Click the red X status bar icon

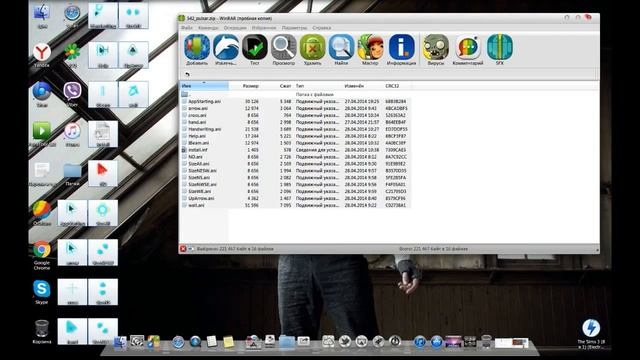pyautogui.click(x=183, y=249)
